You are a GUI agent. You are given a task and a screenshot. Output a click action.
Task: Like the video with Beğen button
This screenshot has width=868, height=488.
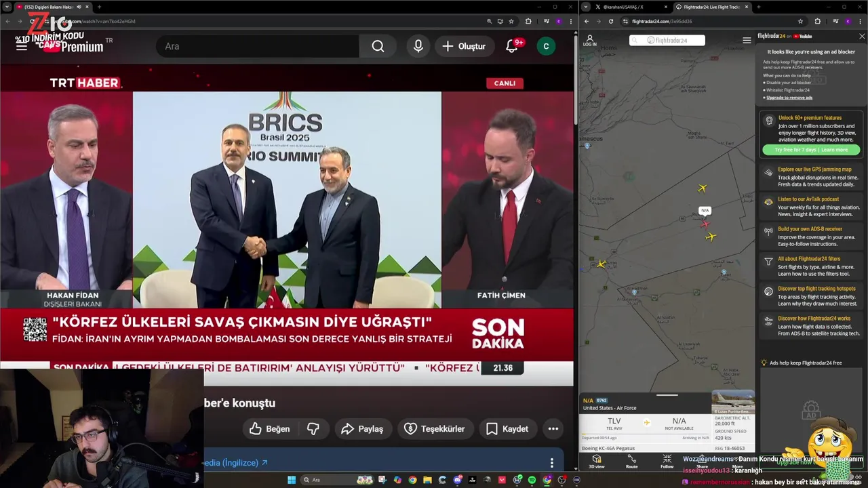pyautogui.click(x=269, y=428)
